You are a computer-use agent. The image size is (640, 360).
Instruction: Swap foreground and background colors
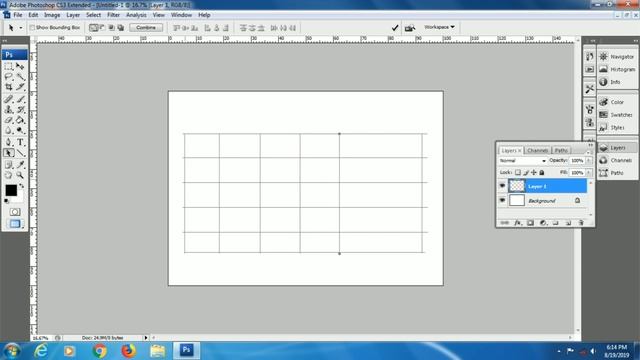click(x=21, y=186)
